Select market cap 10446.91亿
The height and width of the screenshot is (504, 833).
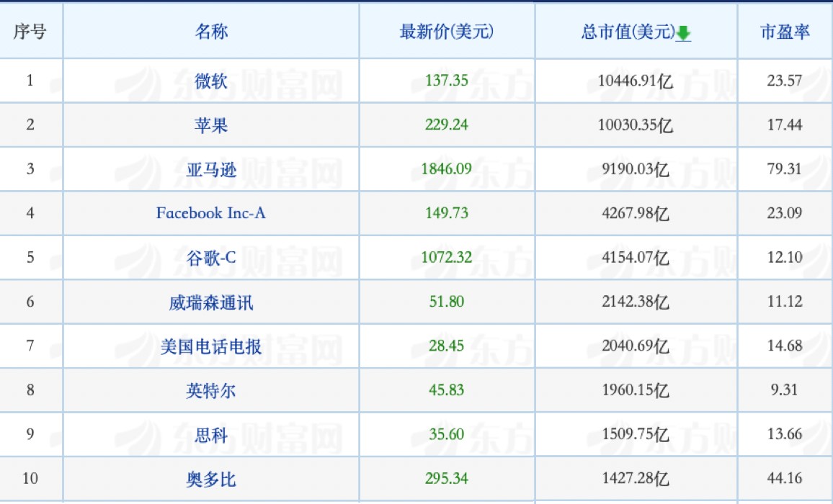(x=636, y=81)
